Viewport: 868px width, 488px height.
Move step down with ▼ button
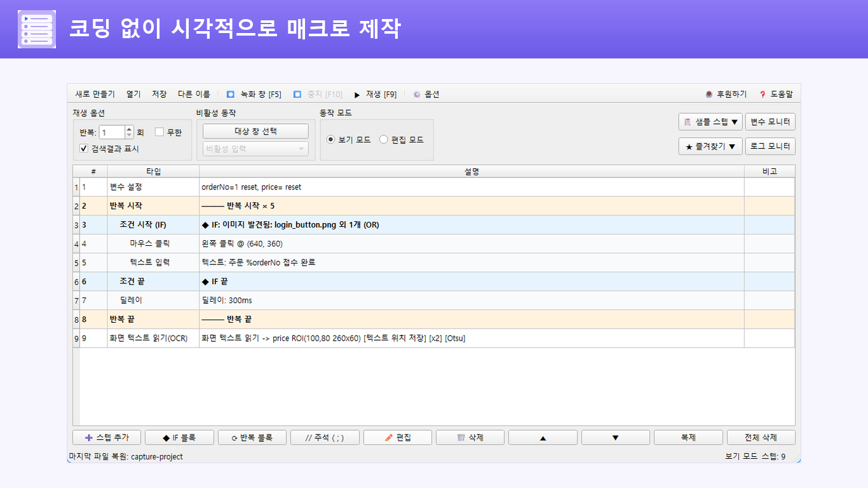coord(616,437)
